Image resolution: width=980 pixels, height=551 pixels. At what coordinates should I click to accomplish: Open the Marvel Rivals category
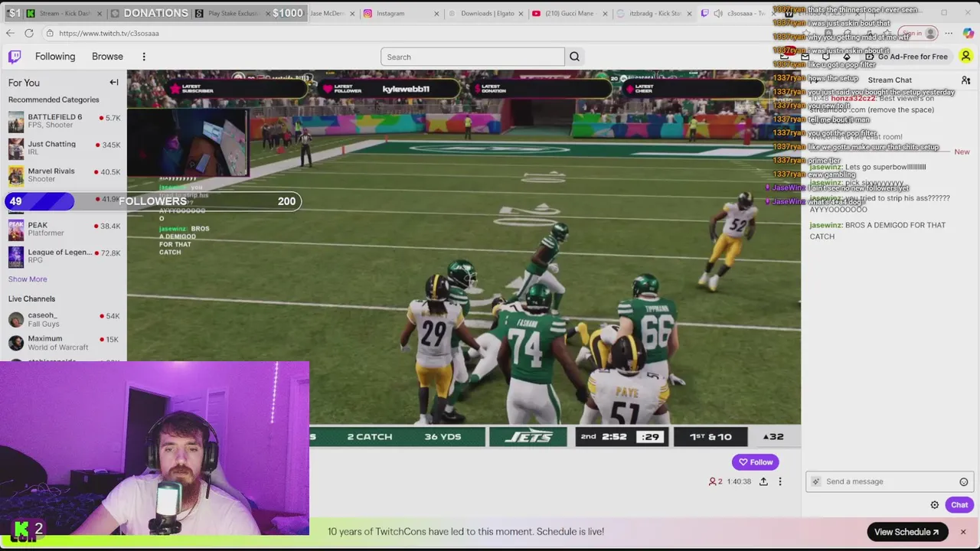click(x=64, y=175)
